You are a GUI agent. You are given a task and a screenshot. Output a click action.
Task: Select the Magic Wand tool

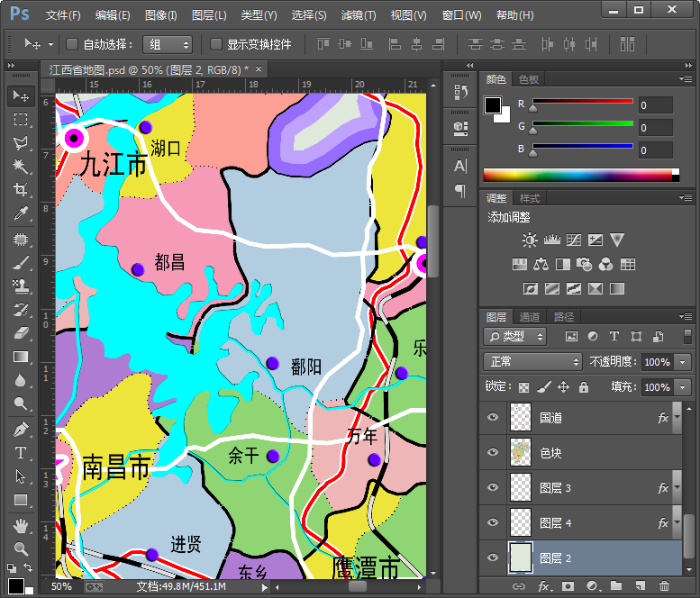[x=20, y=167]
